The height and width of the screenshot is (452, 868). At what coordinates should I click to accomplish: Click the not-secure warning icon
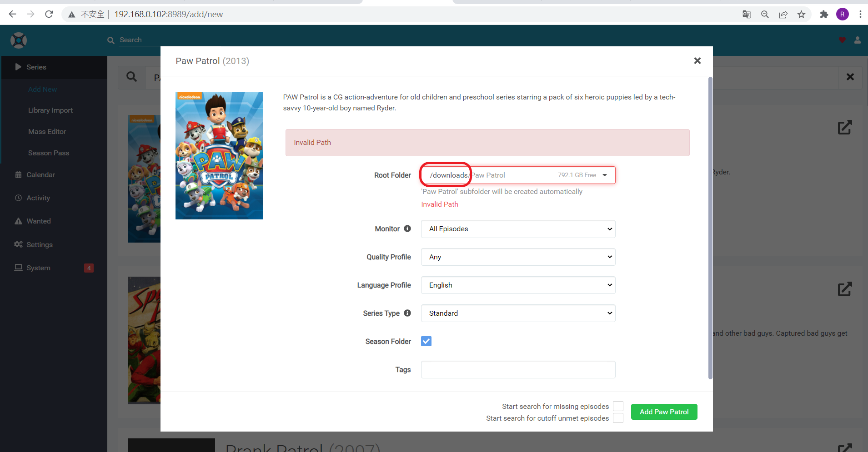[x=71, y=15]
